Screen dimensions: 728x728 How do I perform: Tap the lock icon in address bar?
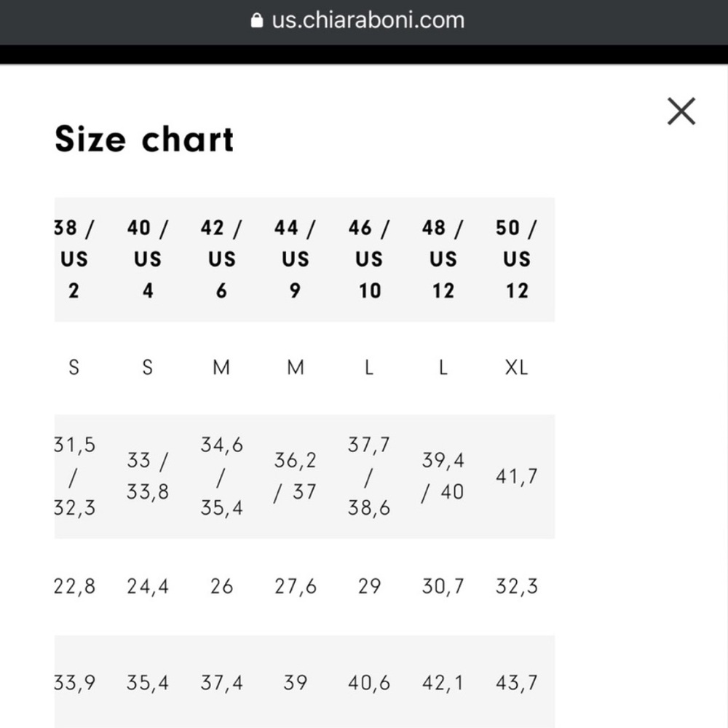[x=257, y=20]
